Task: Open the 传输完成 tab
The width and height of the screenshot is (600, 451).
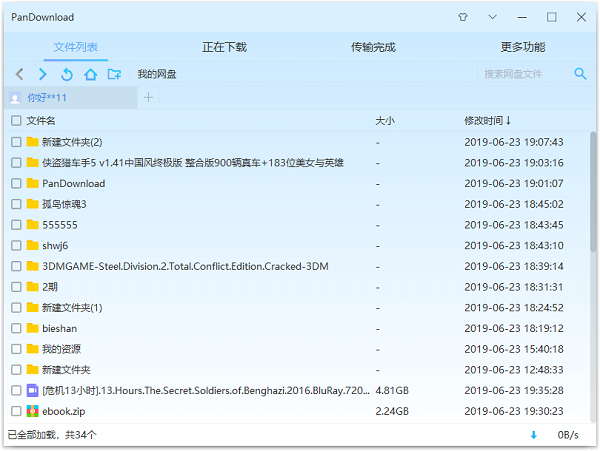Action: 373,47
